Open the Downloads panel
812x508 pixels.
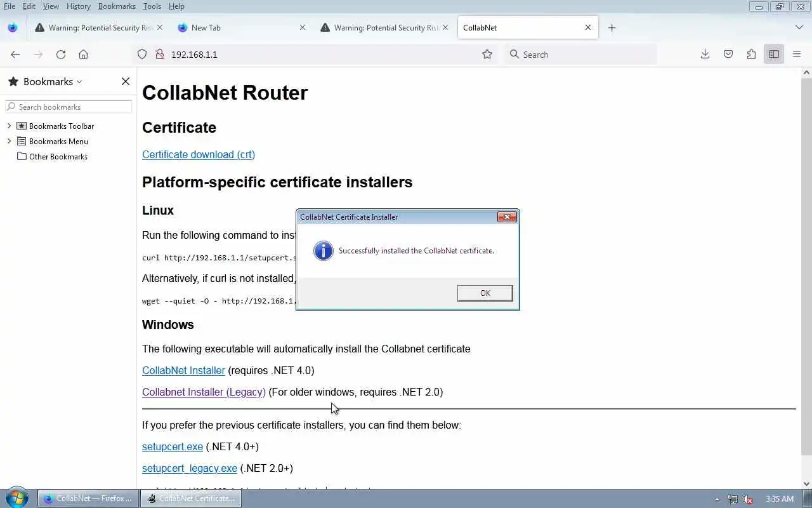(x=705, y=55)
